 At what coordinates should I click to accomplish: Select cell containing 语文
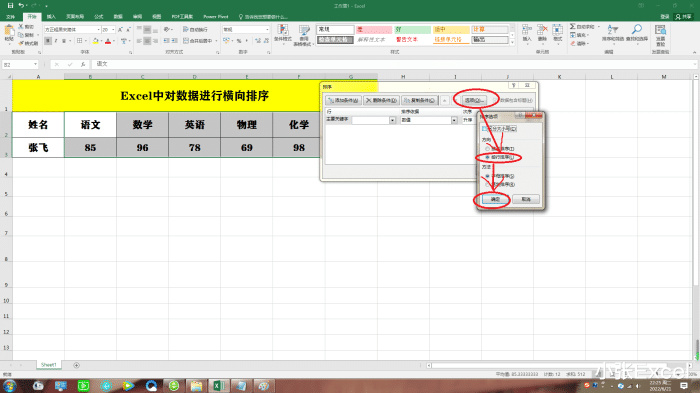(x=90, y=125)
